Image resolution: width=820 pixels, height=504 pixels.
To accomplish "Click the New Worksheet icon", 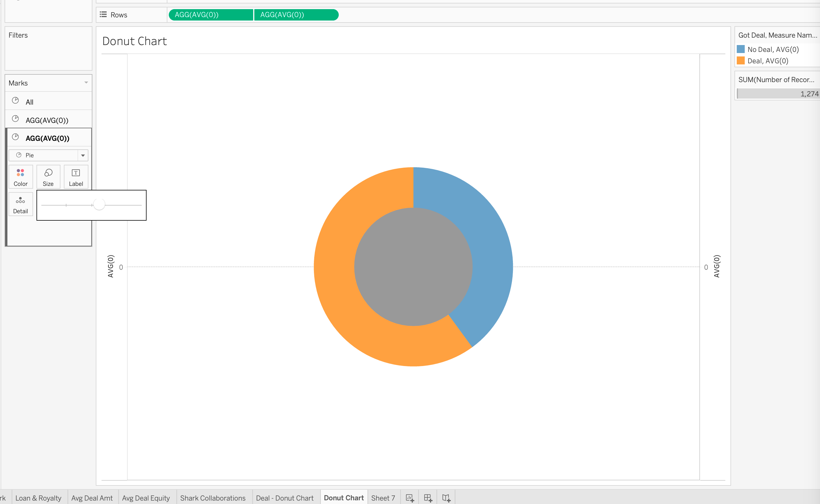I will 410,498.
